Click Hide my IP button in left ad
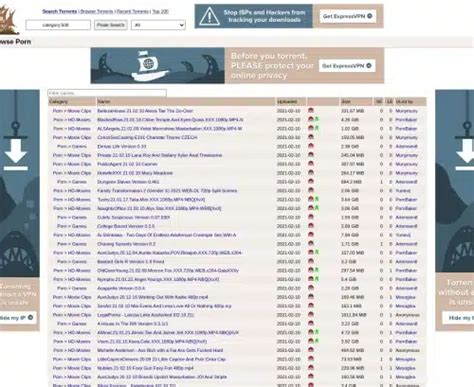 [17, 317]
